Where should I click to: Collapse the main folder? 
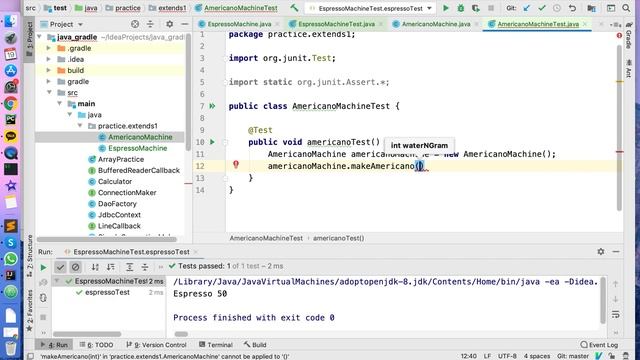60,104
